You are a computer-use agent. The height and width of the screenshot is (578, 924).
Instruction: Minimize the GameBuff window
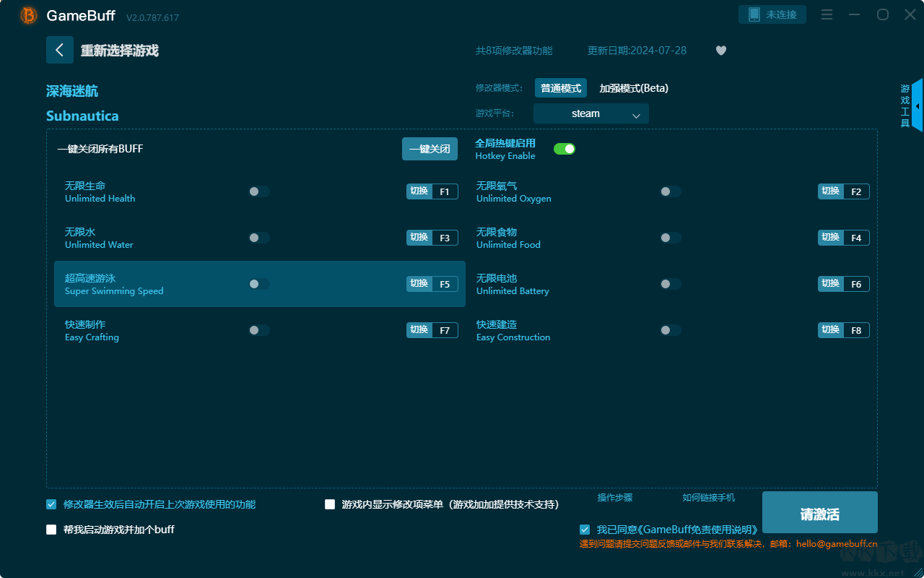pos(855,15)
